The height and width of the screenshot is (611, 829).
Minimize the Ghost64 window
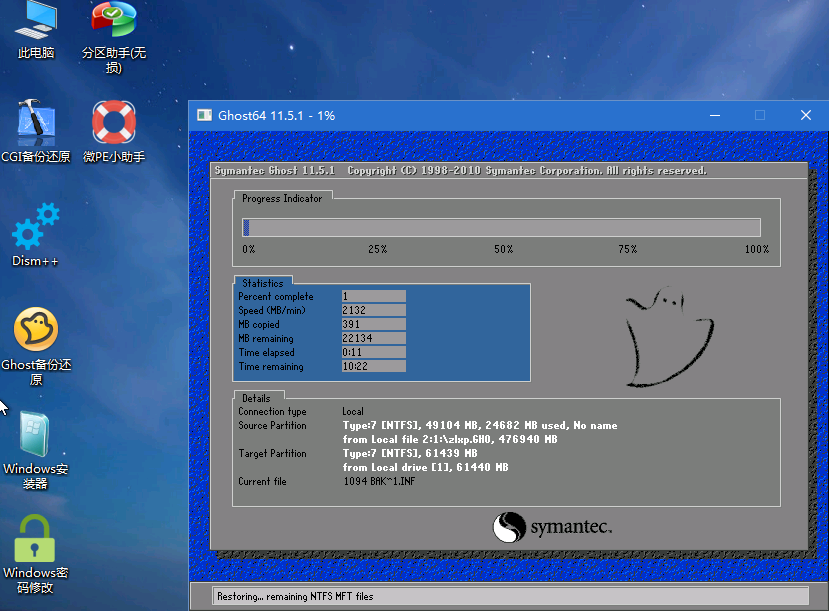pyautogui.click(x=715, y=115)
